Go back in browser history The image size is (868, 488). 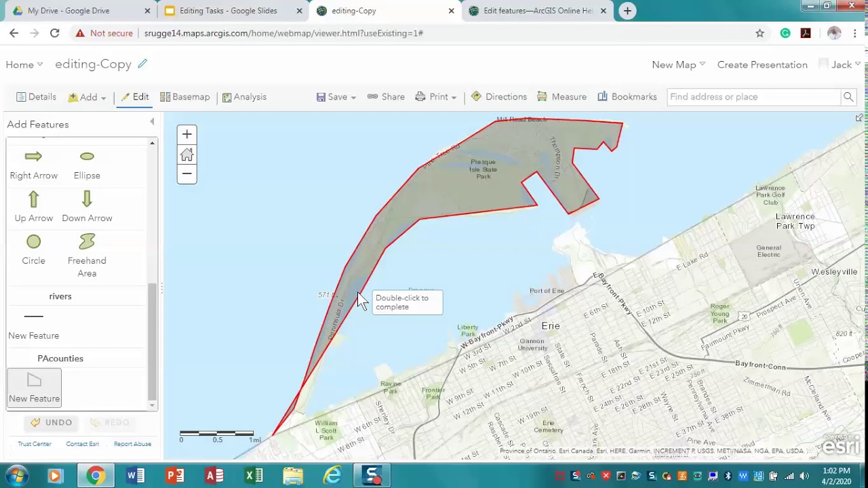pyautogui.click(x=14, y=33)
